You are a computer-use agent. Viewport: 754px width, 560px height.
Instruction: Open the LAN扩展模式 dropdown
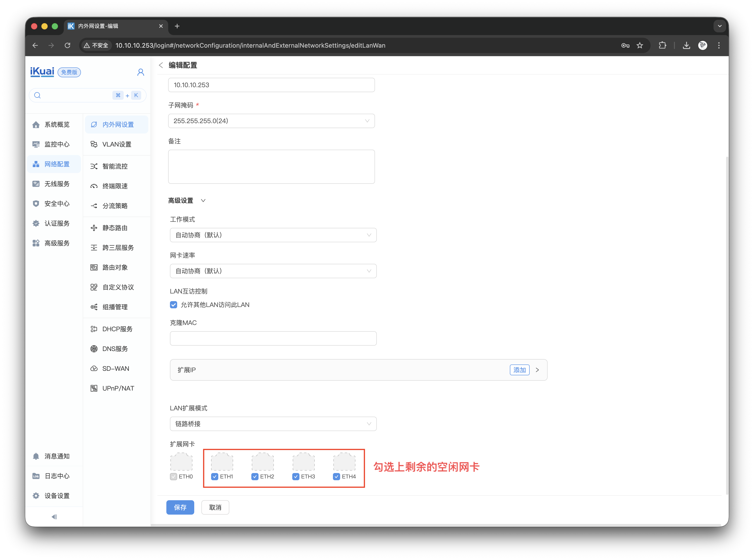coord(273,424)
